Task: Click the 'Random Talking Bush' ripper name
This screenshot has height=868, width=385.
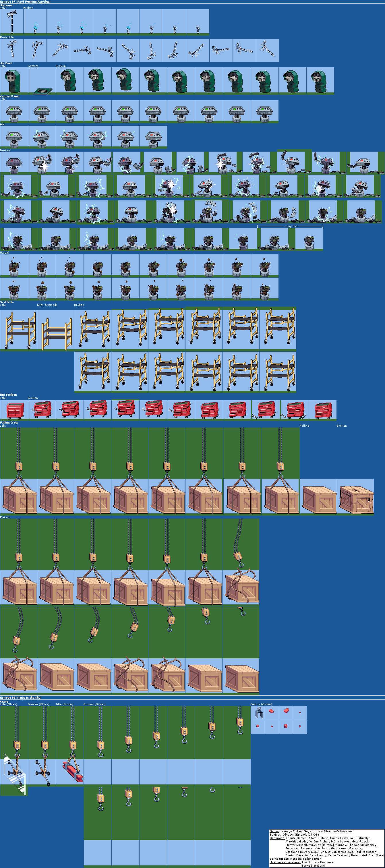Action: coord(306,859)
